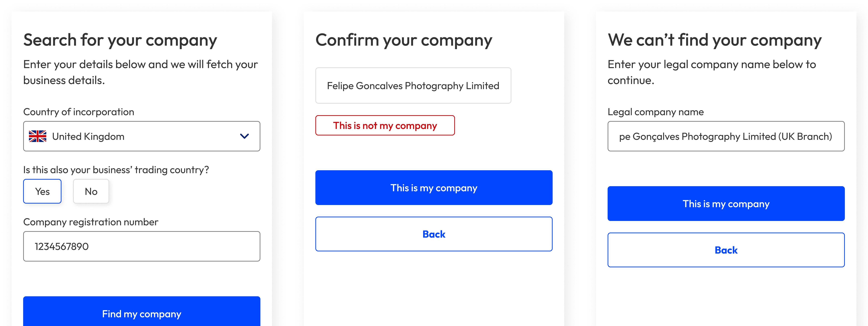The height and width of the screenshot is (326, 868).
Task: Click the Felipe Goncalves Photography Limited name box
Action: click(x=413, y=85)
